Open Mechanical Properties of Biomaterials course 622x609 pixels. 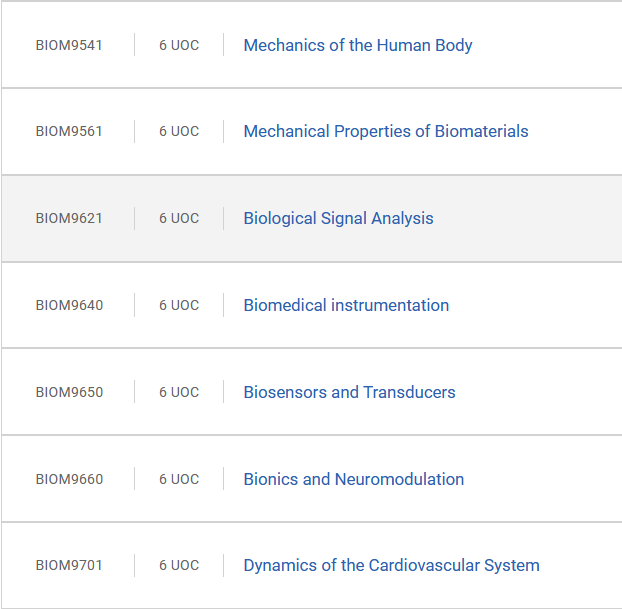tap(386, 131)
